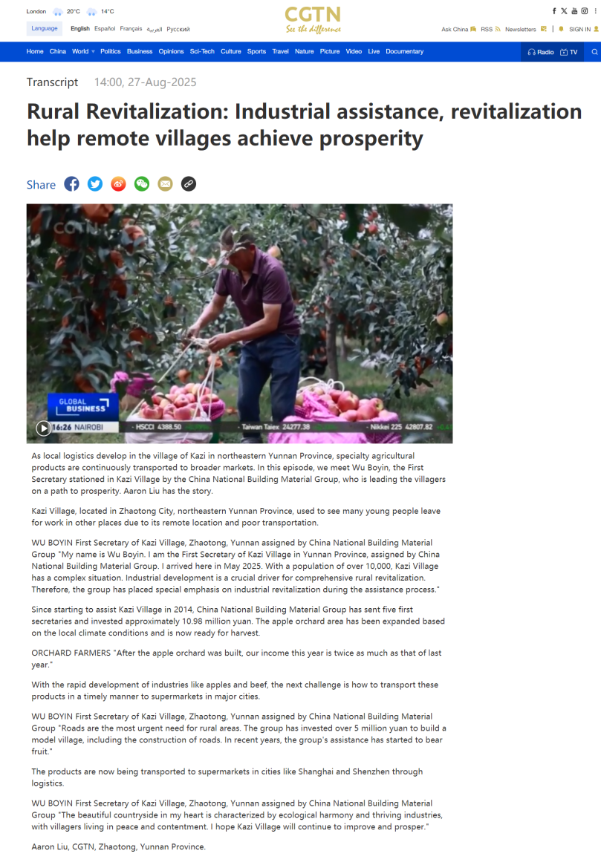
Task: Expand more options dots in header
Action: coord(596,11)
